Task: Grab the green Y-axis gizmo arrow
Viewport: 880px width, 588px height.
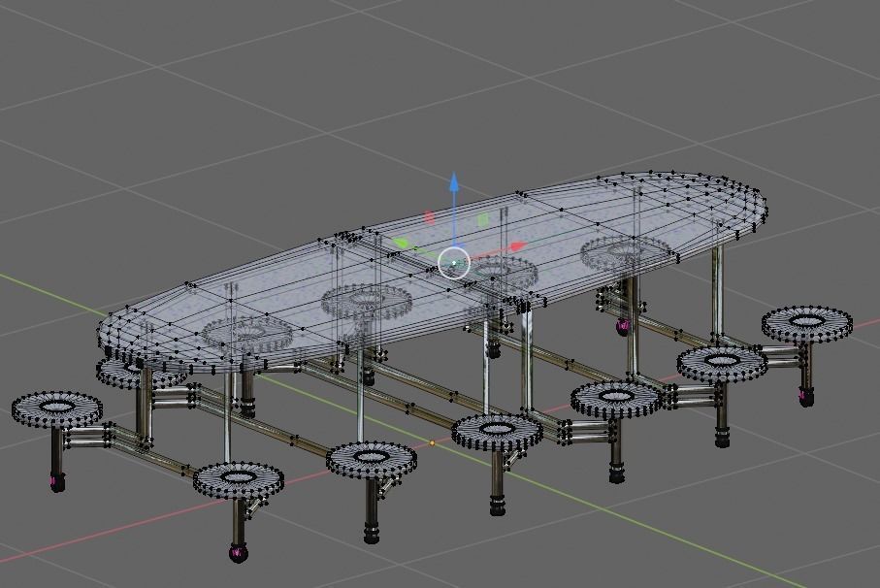Action: click(x=401, y=243)
